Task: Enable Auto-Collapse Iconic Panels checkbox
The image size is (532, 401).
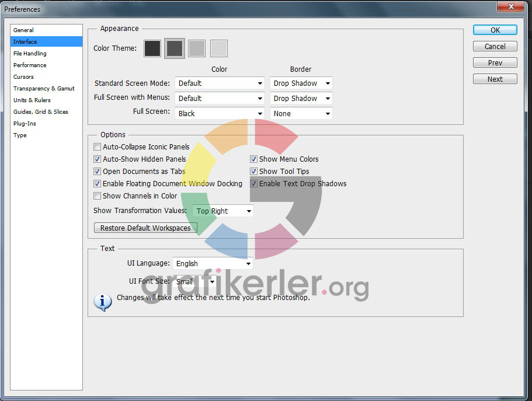Action: [98, 147]
